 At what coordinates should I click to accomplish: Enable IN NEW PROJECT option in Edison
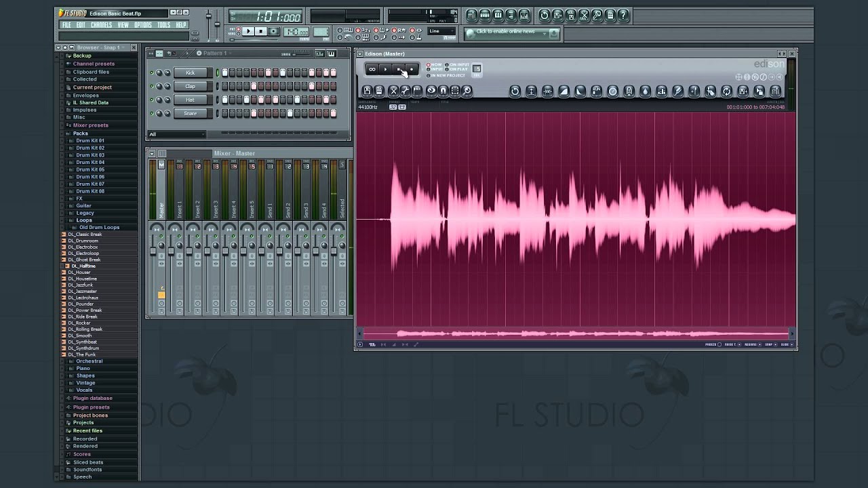(446, 75)
